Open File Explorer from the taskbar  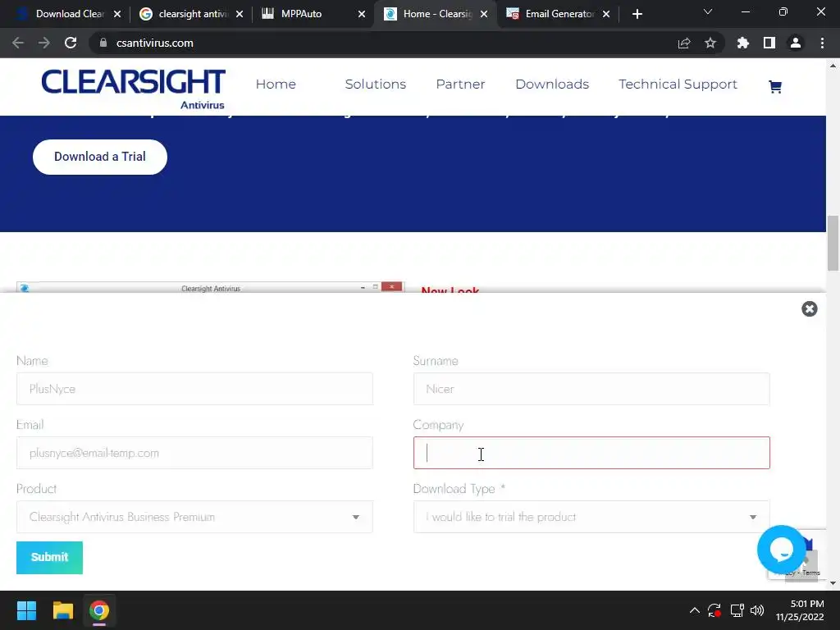click(62, 610)
